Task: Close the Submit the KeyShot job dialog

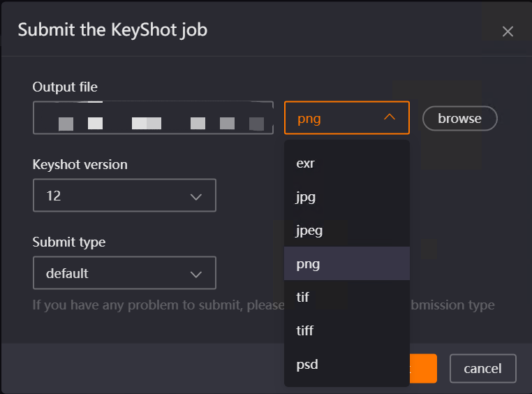Action: tap(508, 31)
